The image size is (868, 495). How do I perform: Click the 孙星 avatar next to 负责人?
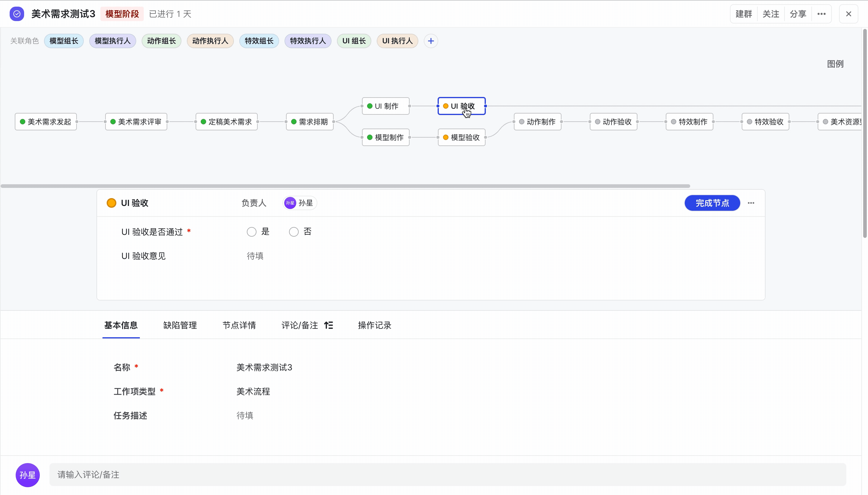[x=290, y=203]
